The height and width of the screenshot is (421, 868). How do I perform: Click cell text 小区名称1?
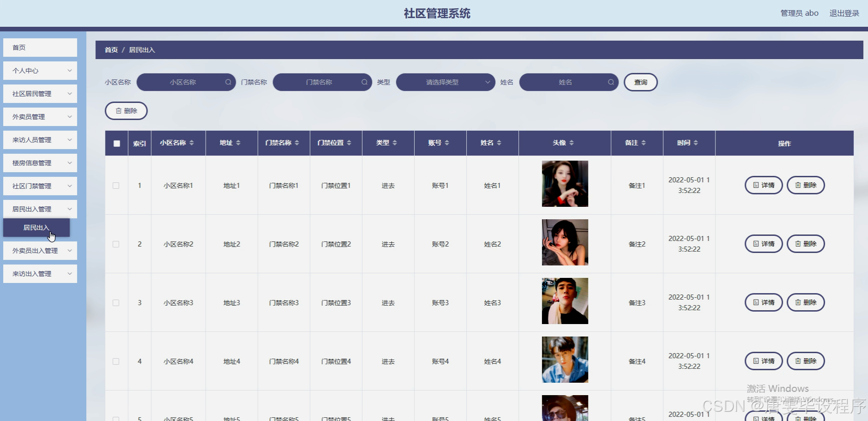178,186
